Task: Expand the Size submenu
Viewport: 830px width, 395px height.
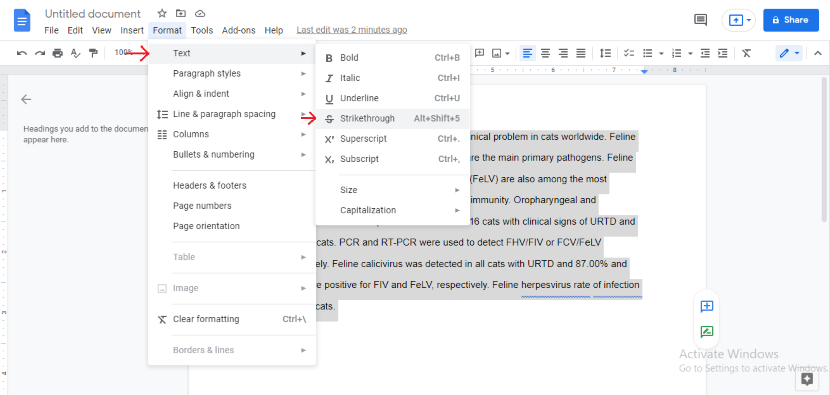Action: [392, 190]
